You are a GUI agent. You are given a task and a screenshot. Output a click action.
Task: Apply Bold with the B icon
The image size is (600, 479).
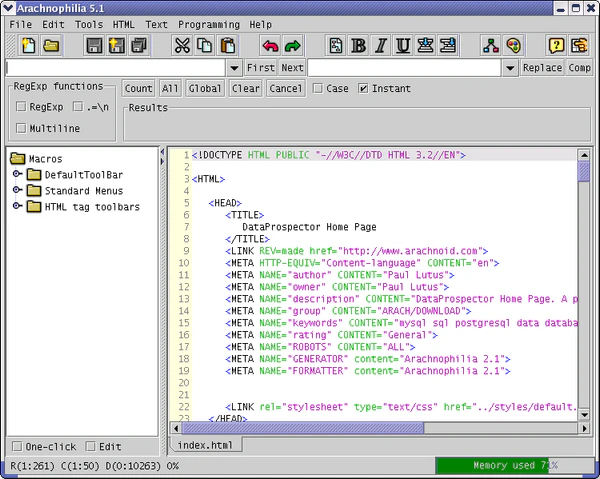[x=358, y=45]
